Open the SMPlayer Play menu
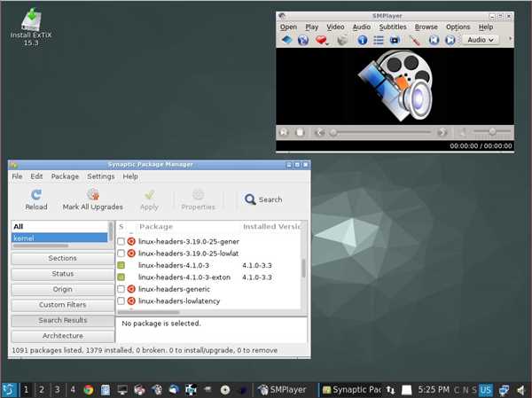This screenshot has height=398, width=532. [311, 27]
